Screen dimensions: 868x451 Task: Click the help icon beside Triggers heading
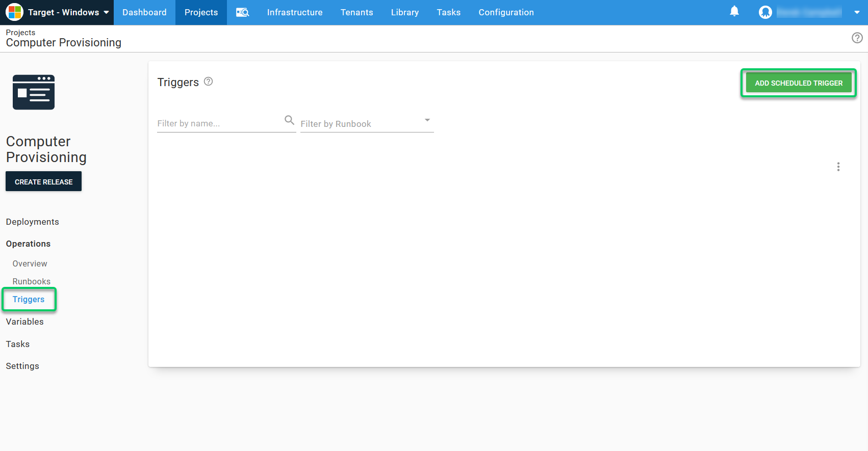coord(208,82)
